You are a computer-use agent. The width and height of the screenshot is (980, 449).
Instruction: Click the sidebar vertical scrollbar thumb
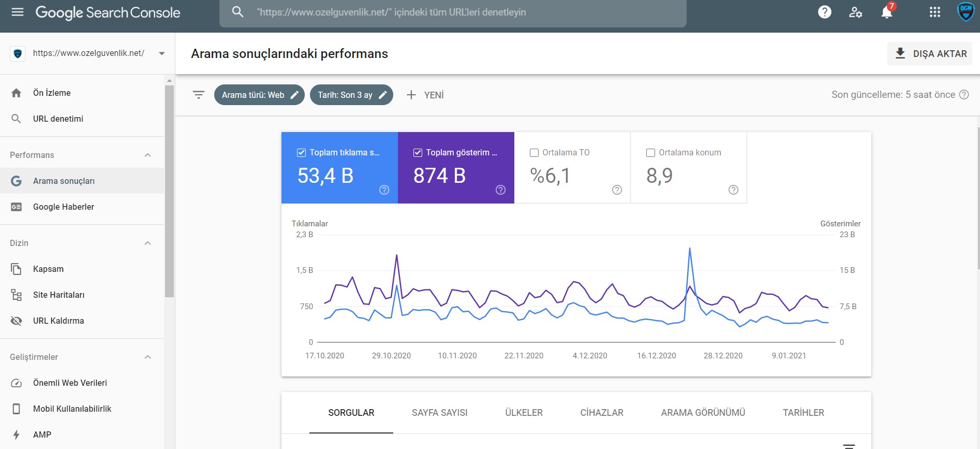tap(169, 191)
